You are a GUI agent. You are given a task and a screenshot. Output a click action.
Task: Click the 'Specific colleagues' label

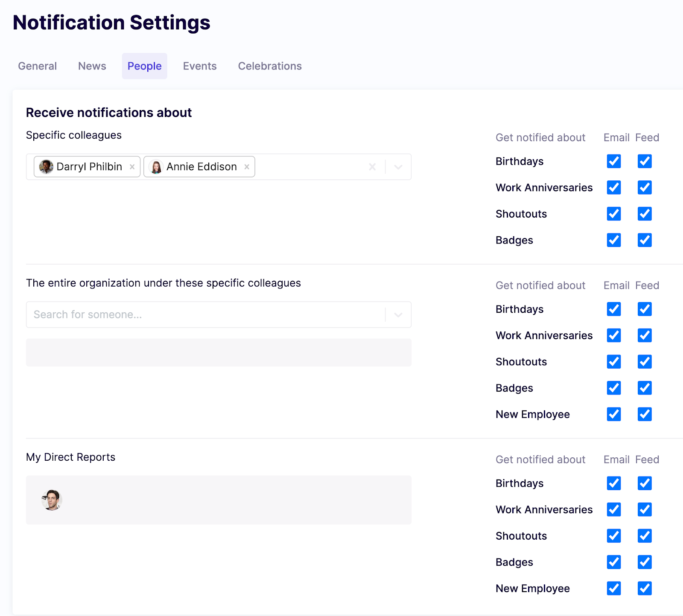click(x=74, y=135)
